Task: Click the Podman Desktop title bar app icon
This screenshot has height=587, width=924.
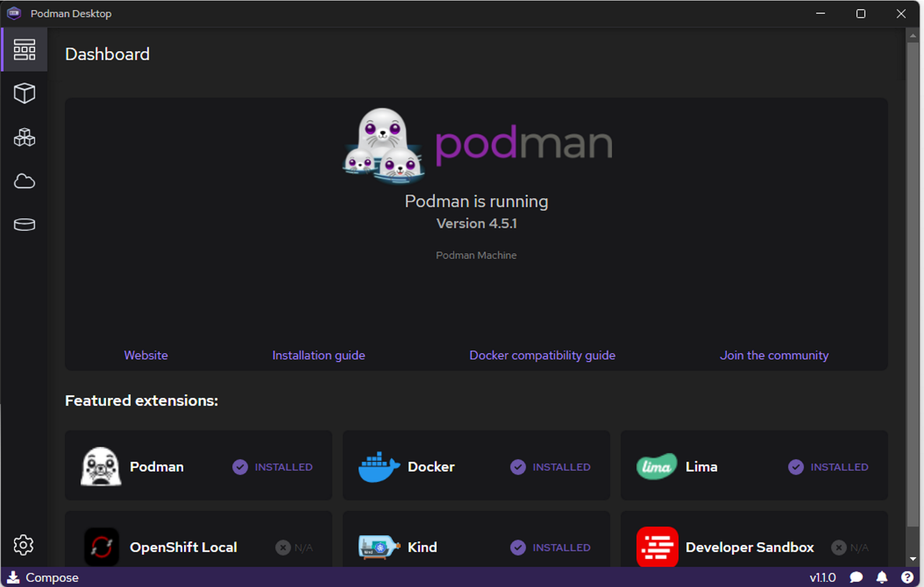Action: point(14,14)
